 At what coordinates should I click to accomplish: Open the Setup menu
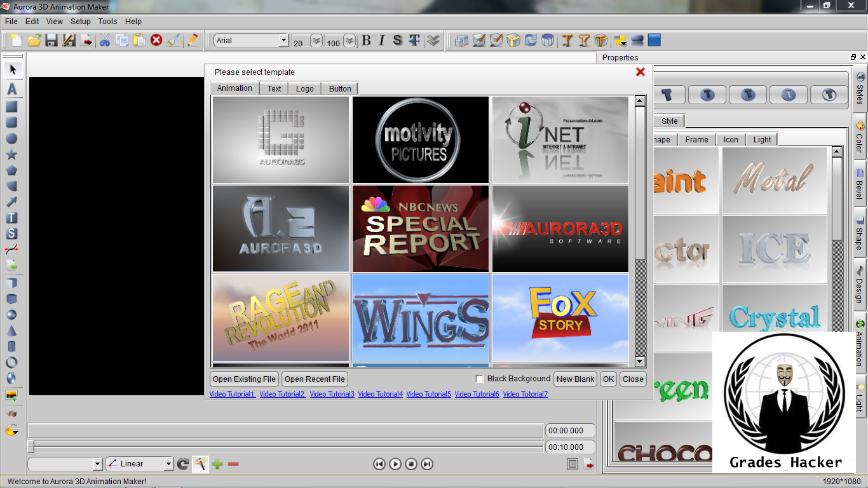coord(81,21)
